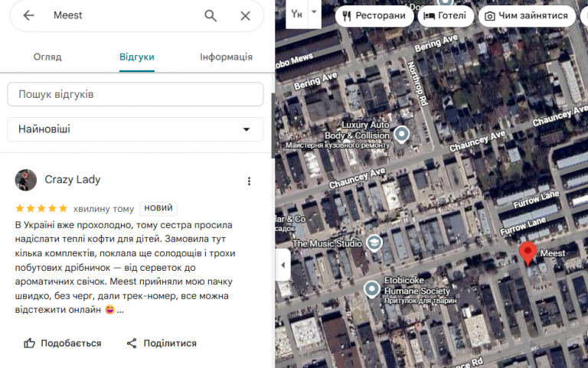Click the хвилину тому timestamp
Screen dimensions: 588x368
click(103, 209)
